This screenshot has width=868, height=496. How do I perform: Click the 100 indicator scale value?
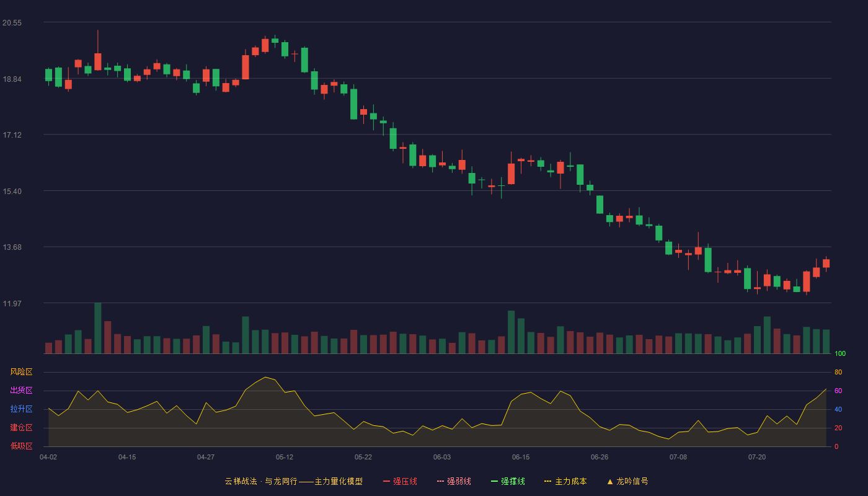click(840, 353)
